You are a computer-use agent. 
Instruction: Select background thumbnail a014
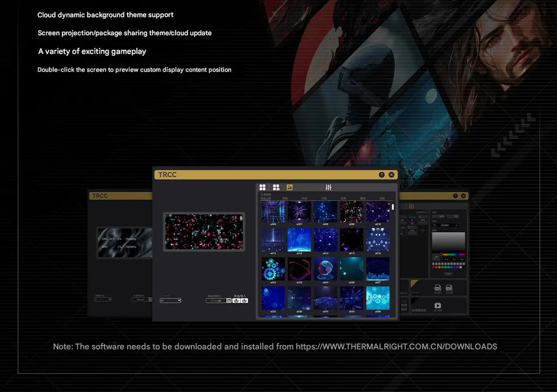(325, 240)
